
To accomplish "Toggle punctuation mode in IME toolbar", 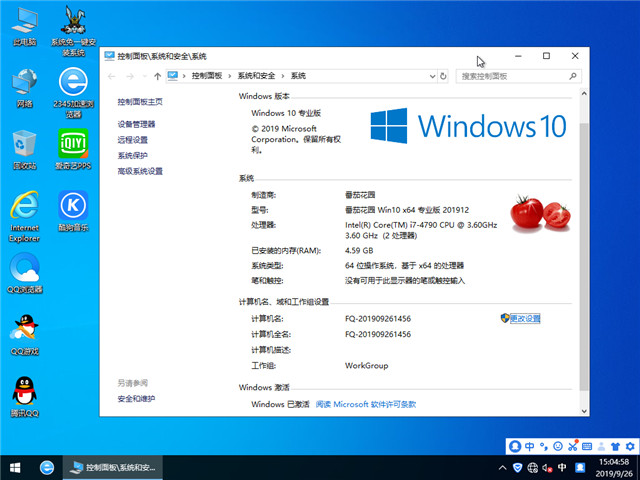I will [544, 446].
